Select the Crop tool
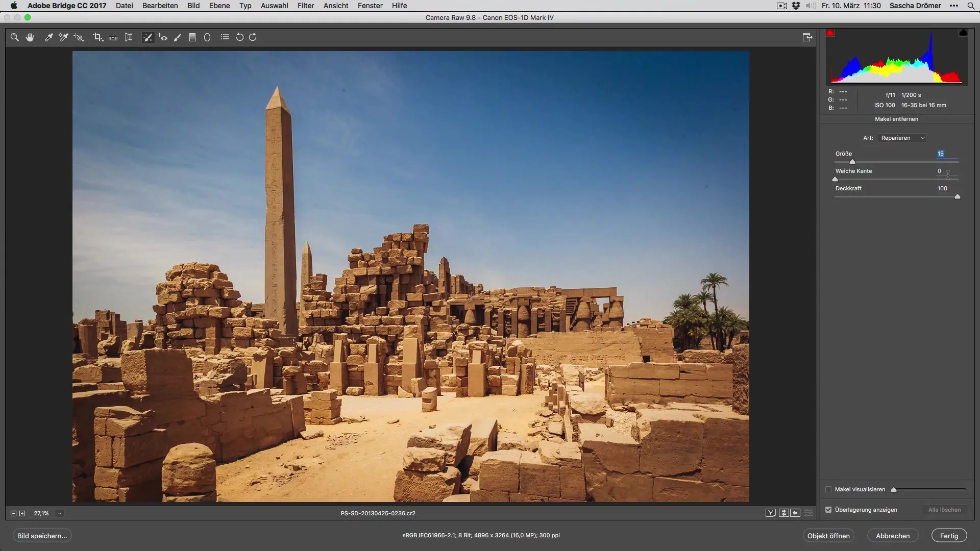The height and width of the screenshot is (551, 980). point(97,37)
